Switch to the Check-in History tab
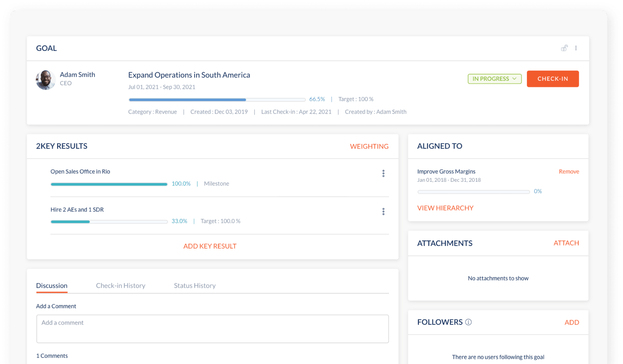This screenshot has height=364, width=623. tap(121, 285)
